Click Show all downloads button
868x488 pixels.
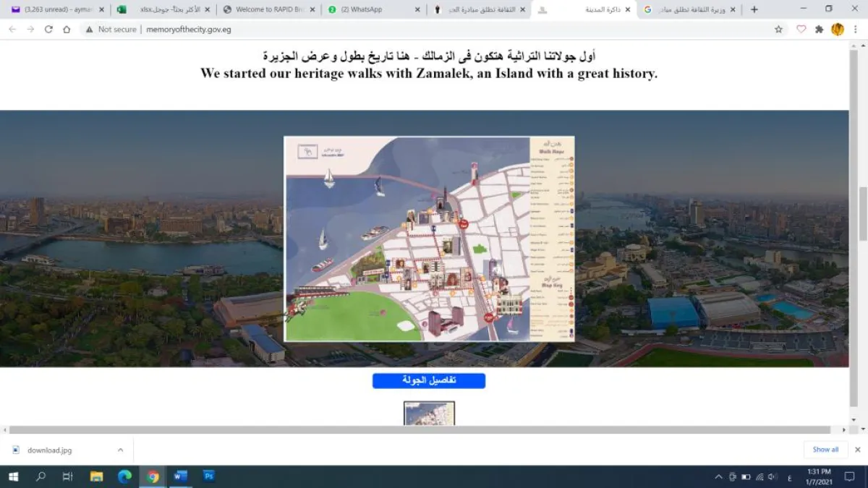[x=825, y=450]
